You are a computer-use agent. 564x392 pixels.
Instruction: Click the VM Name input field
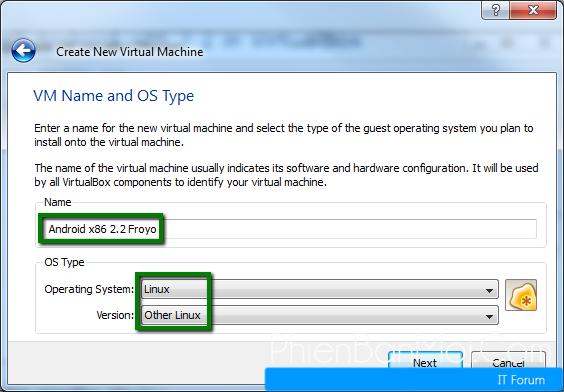pyautogui.click(x=290, y=229)
